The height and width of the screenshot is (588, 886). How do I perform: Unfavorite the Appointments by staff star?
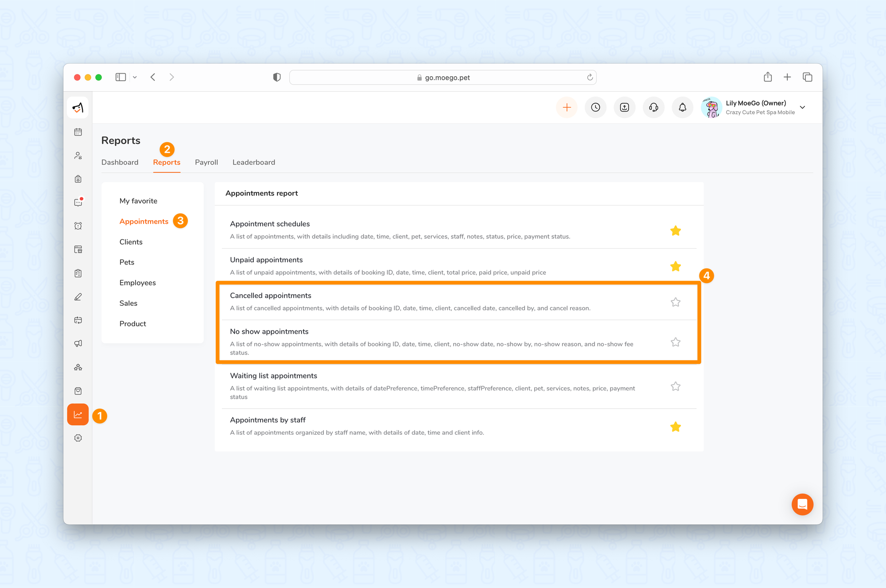[675, 427]
